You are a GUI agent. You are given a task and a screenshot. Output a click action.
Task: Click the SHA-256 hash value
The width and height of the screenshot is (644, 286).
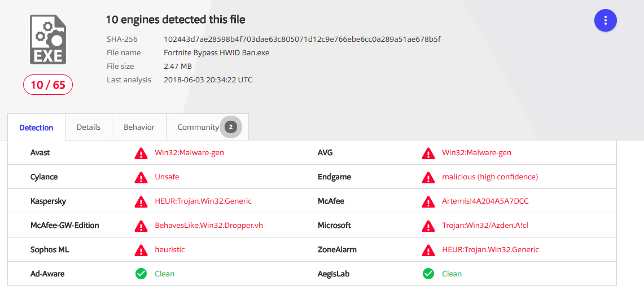click(302, 39)
